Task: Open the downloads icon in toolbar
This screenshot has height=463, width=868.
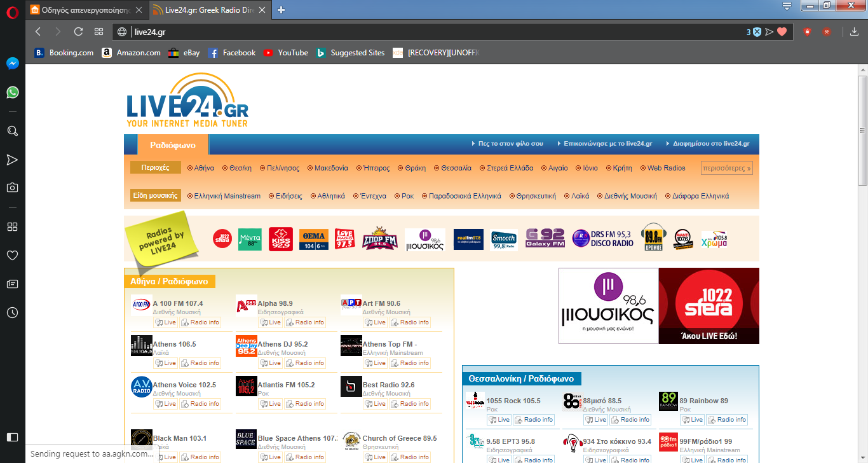Action: (854, 32)
